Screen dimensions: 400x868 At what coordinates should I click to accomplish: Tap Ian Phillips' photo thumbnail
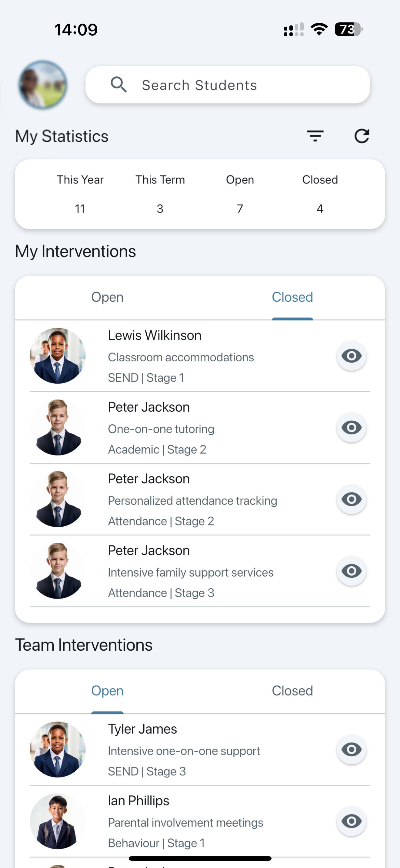(x=58, y=821)
